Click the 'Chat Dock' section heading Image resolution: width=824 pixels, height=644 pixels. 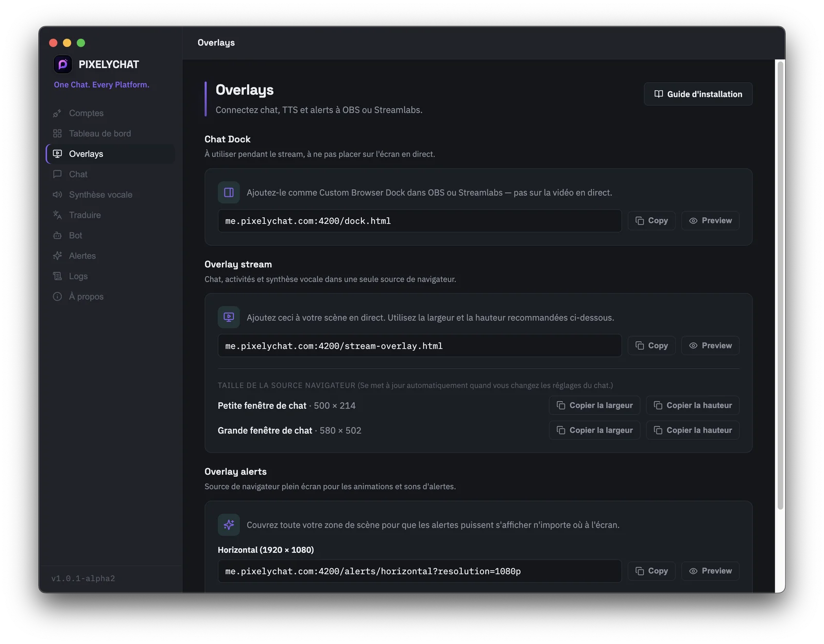227,139
